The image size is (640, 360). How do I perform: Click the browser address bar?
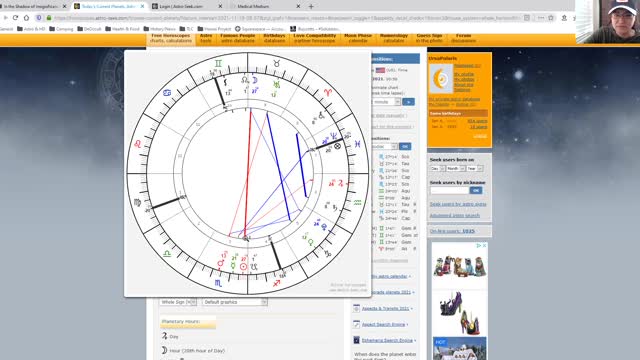click(x=286, y=18)
